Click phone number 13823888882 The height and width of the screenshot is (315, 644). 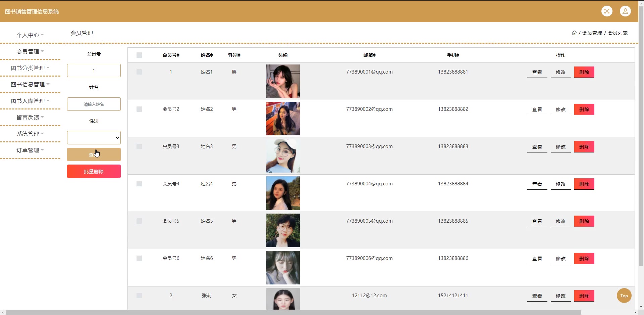pos(453,109)
